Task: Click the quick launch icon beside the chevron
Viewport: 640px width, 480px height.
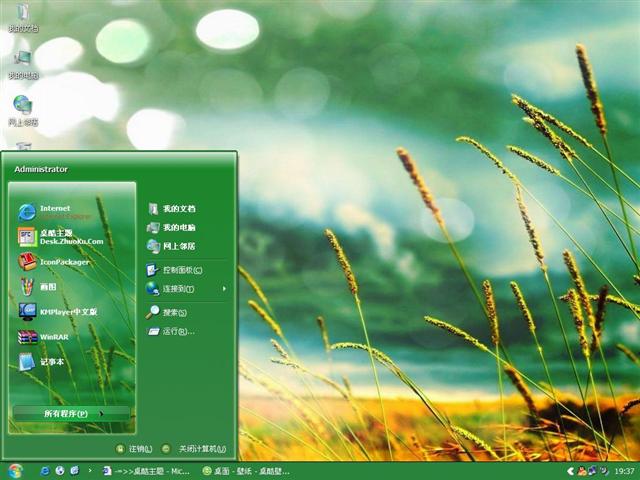Action: point(74,471)
